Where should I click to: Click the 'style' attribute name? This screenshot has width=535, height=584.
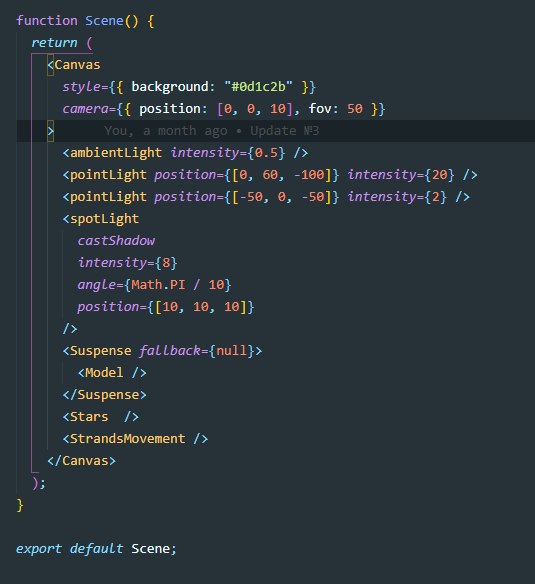pos(81,87)
